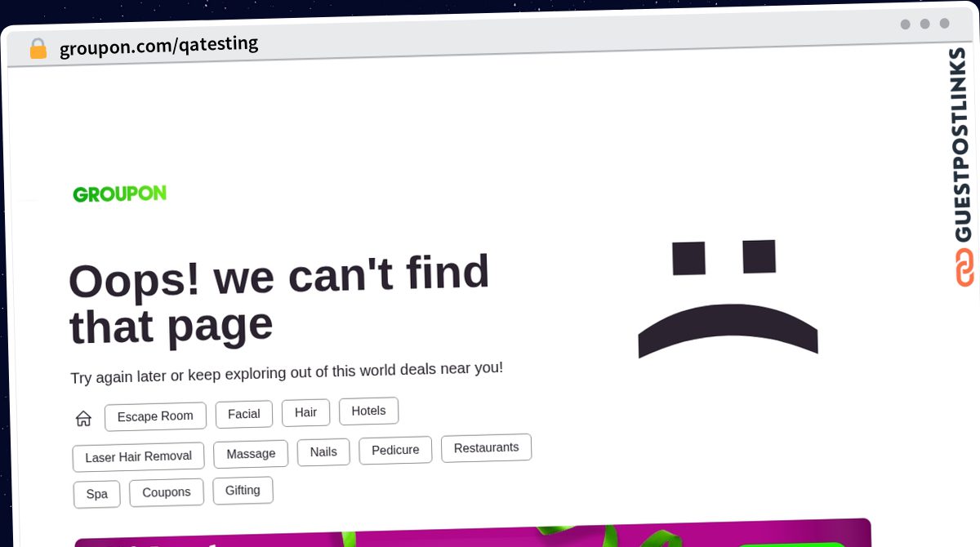Image resolution: width=980 pixels, height=547 pixels.
Task: Open the Nails category
Action: pyautogui.click(x=323, y=452)
